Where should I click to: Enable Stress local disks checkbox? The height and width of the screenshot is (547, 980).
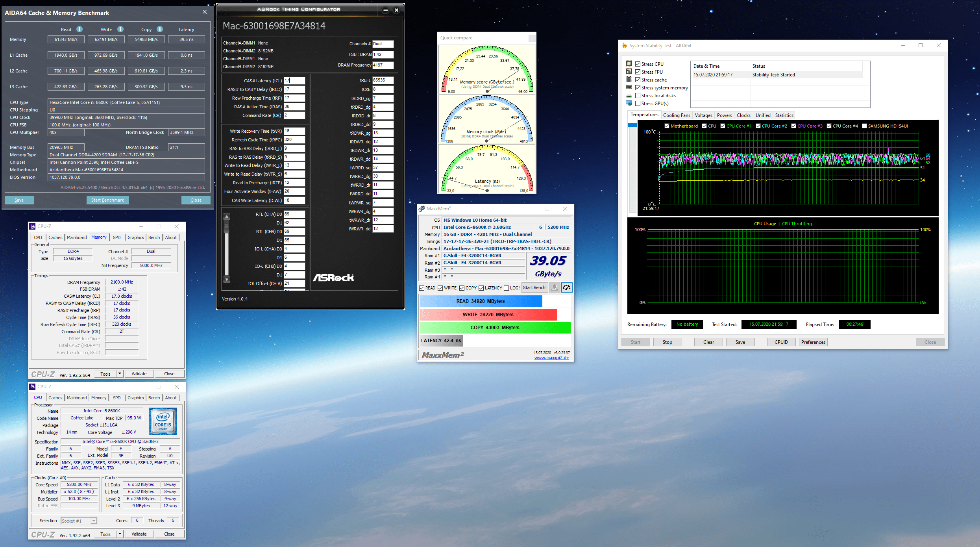pyautogui.click(x=638, y=96)
